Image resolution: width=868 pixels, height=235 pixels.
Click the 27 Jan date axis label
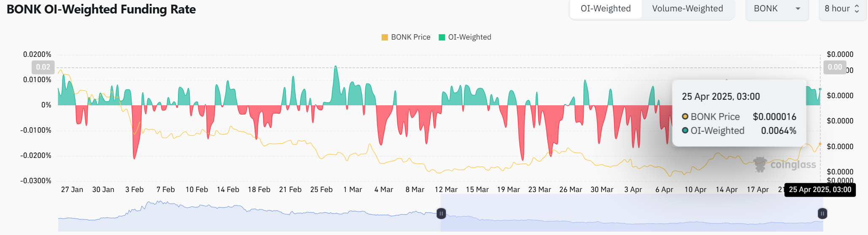tap(72, 190)
